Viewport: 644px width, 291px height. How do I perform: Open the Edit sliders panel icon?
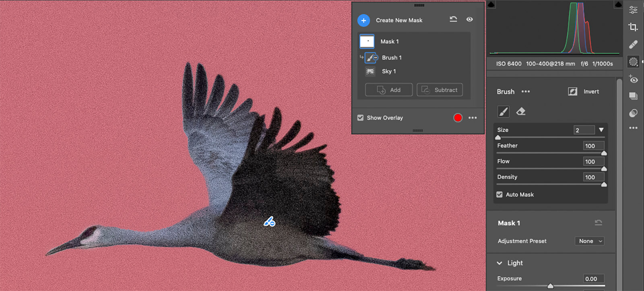point(633,10)
